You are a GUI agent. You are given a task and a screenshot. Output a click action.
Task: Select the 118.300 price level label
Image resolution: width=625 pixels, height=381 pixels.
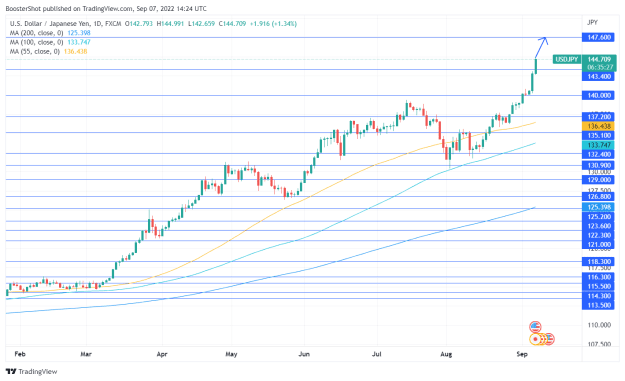(599, 262)
